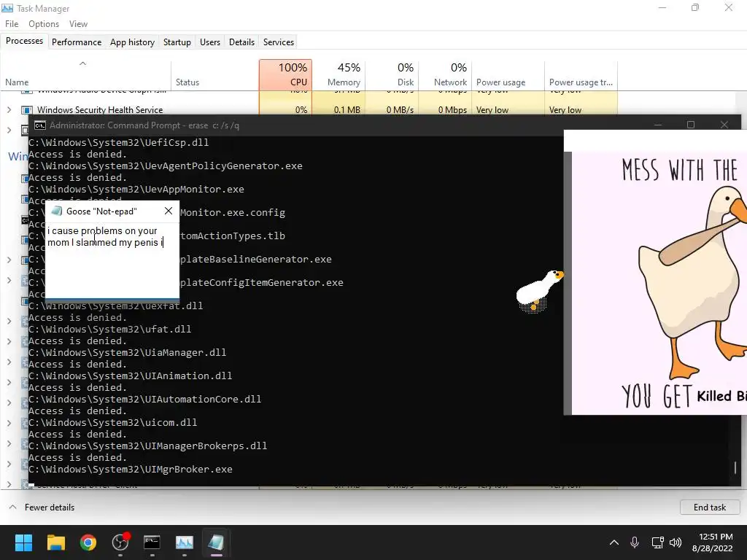This screenshot has height=560, width=747.
Task: Close the Goose Not-epad window
Action: coord(169,211)
